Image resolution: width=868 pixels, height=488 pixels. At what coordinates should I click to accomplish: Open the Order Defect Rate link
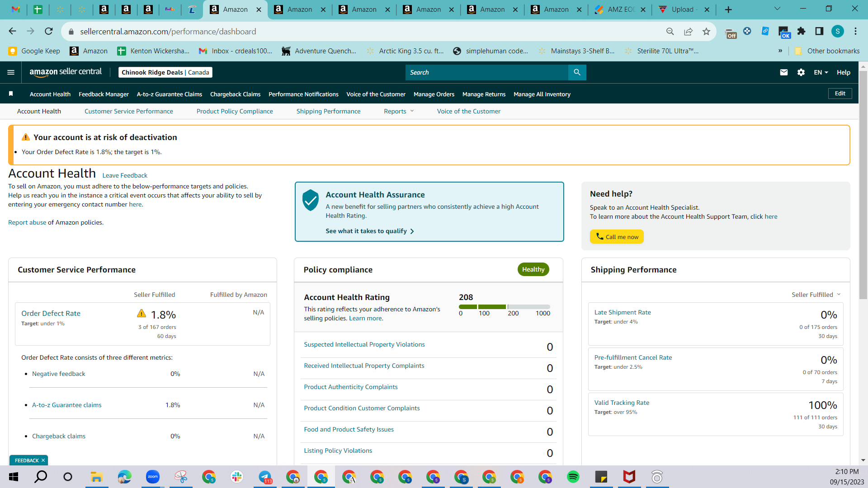(x=51, y=313)
